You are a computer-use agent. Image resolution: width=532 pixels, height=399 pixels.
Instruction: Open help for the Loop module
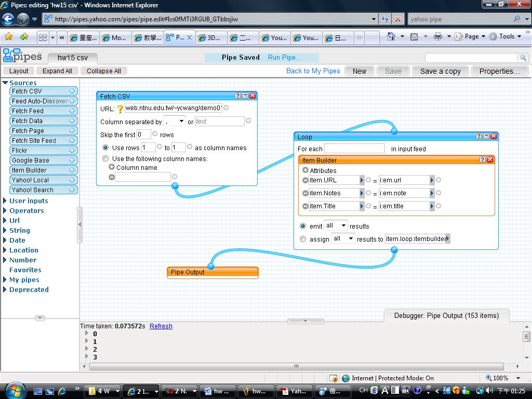click(x=478, y=136)
